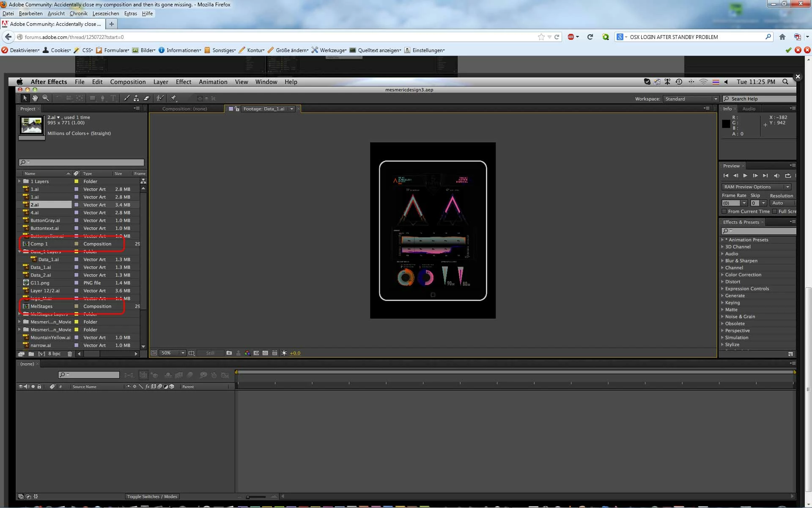Expand the Blur & Sharpen effects category
This screenshot has height=508, width=812.
pyautogui.click(x=722, y=261)
